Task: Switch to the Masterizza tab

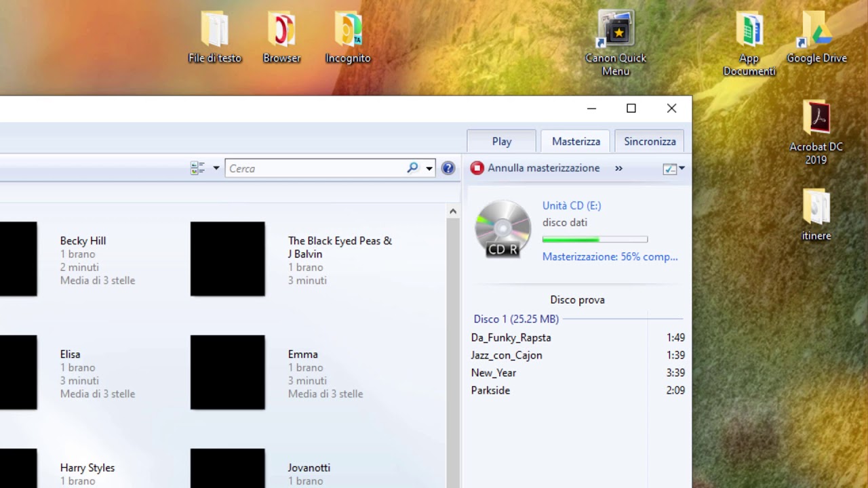Action: click(576, 141)
